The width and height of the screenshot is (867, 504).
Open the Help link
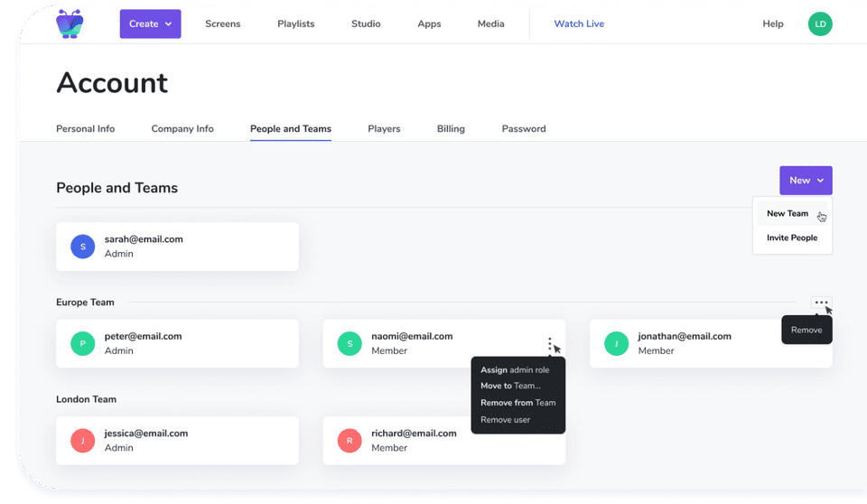click(x=773, y=23)
